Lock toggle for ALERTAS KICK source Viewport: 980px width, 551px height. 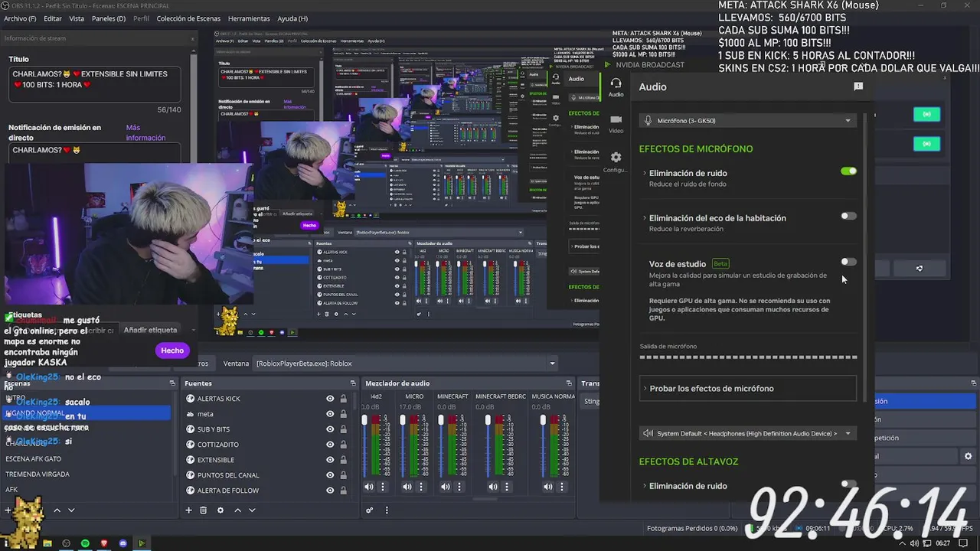[343, 399]
